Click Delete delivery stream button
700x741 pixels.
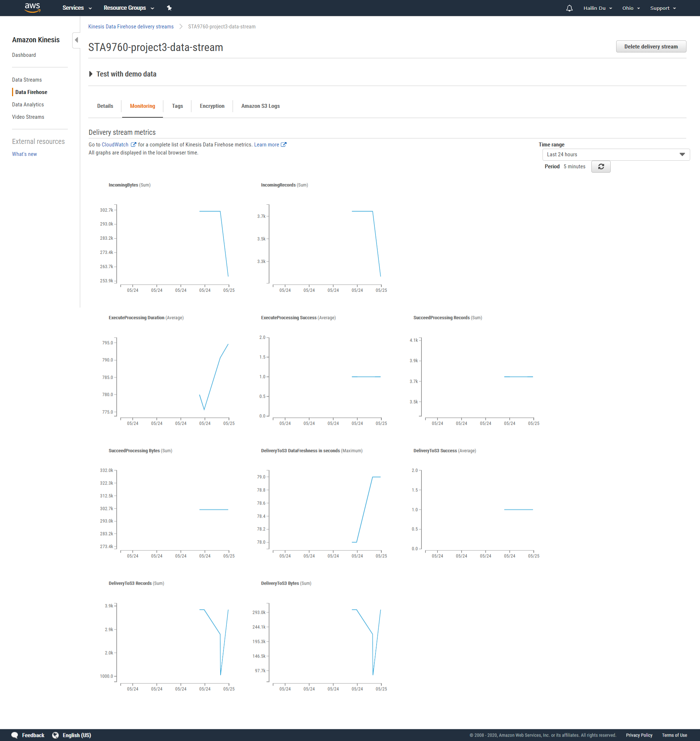pyautogui.click(x=651, y=47)
